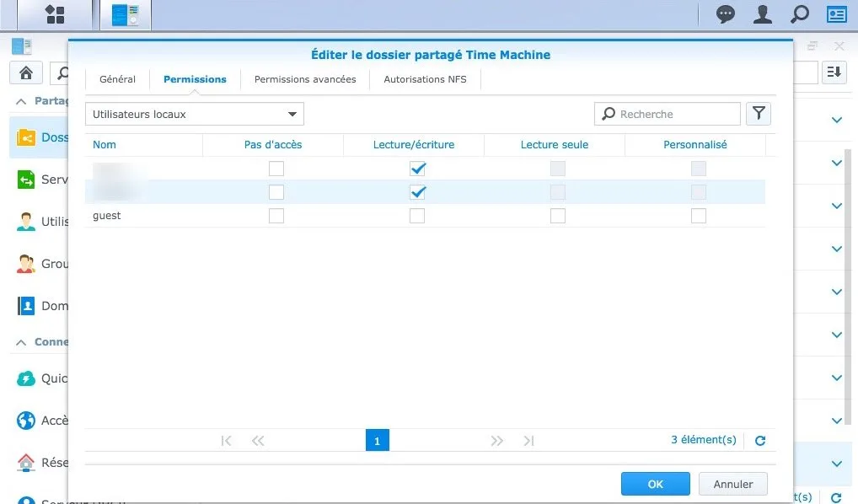Expand the fifth chevron in background list

pyautogui.click(x=837, y=292)
